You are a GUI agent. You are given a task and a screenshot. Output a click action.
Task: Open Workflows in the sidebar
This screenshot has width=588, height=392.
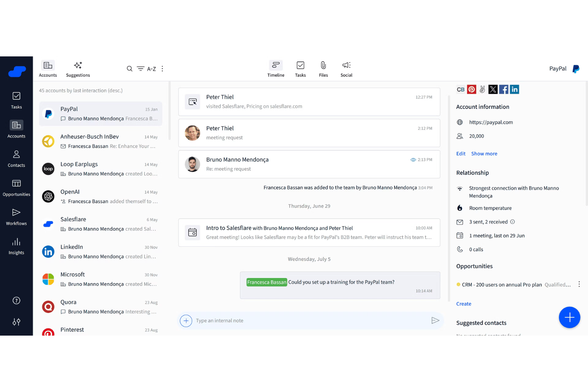[x=16, y=217]
